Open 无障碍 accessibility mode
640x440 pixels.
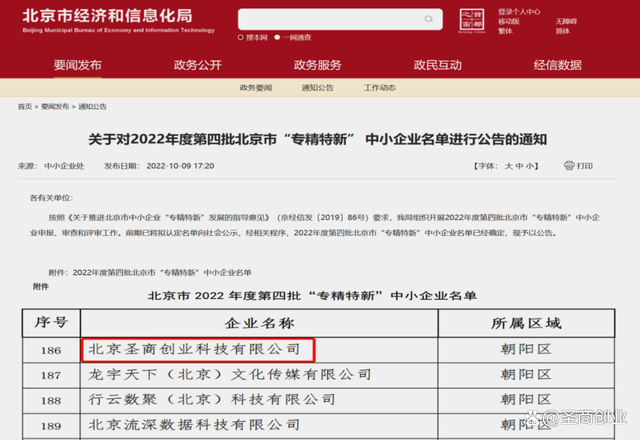[566, 21]
